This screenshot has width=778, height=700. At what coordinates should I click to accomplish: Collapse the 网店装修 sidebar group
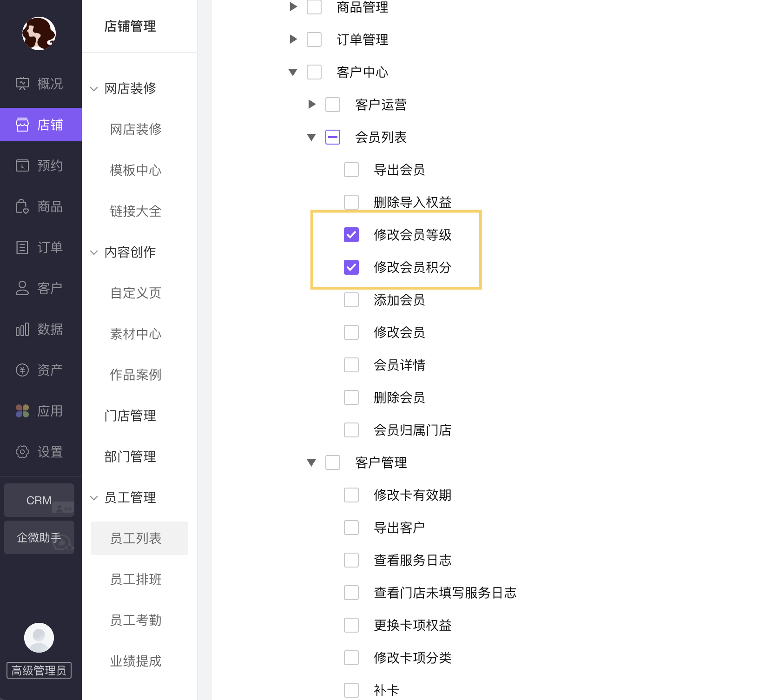pyautogui.click(x=94, y=89)
